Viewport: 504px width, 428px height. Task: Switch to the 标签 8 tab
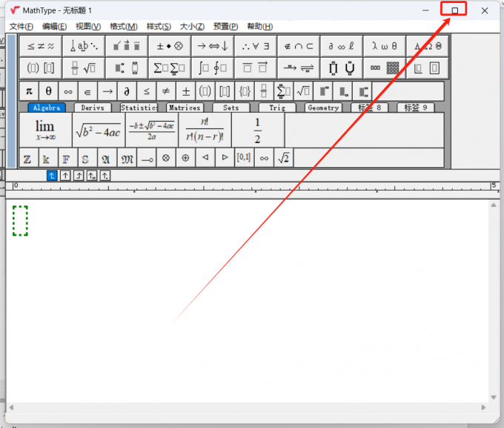370,108
